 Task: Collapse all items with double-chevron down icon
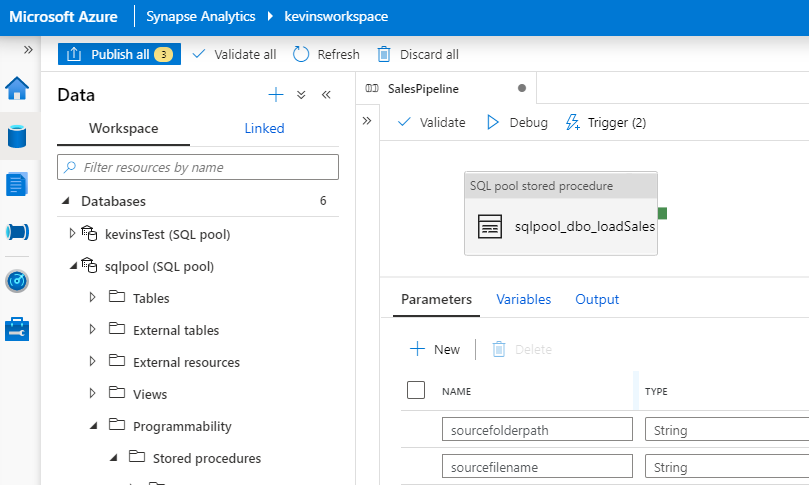(x=301, y=94)
